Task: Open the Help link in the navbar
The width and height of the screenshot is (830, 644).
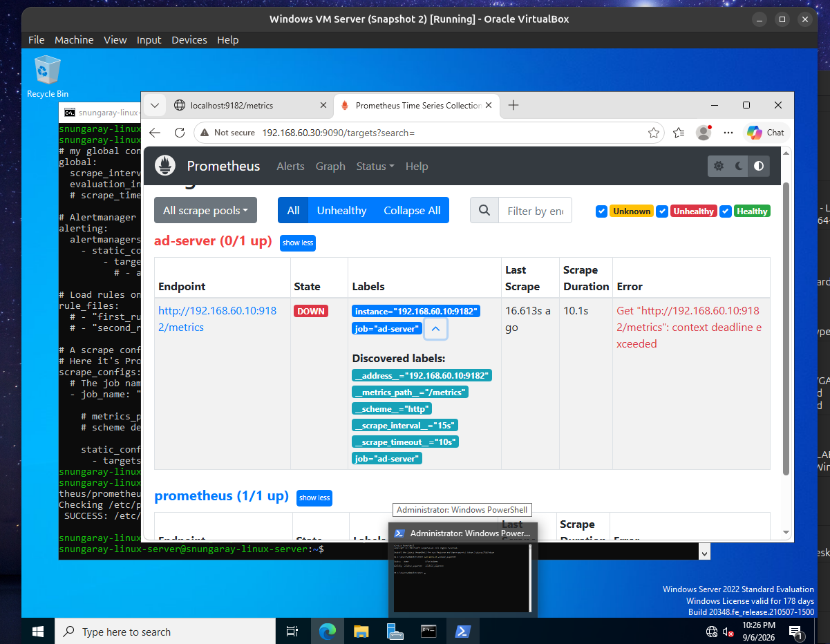Action: [x=417, y=166]
